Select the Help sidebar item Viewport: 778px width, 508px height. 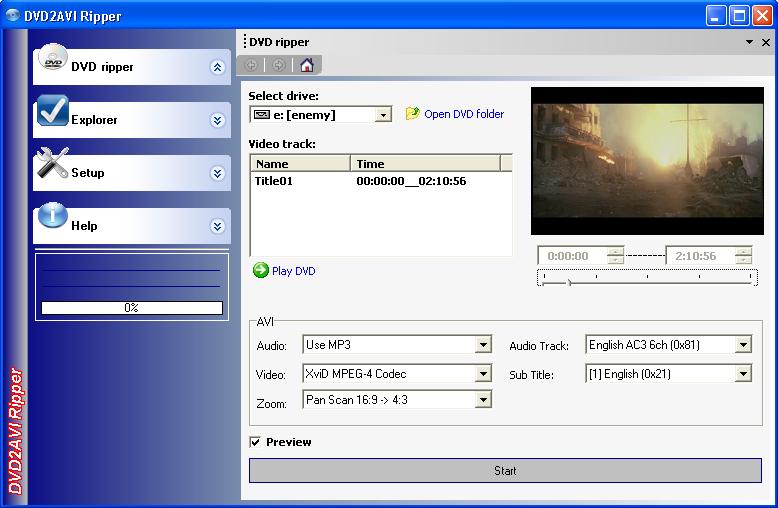[131, 226]
